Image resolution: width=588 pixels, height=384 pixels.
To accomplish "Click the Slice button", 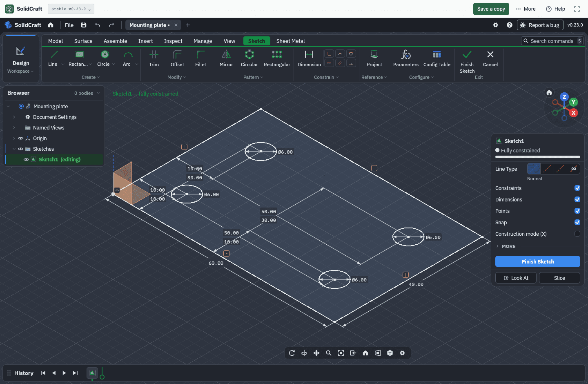I will (x=559, y=278).
